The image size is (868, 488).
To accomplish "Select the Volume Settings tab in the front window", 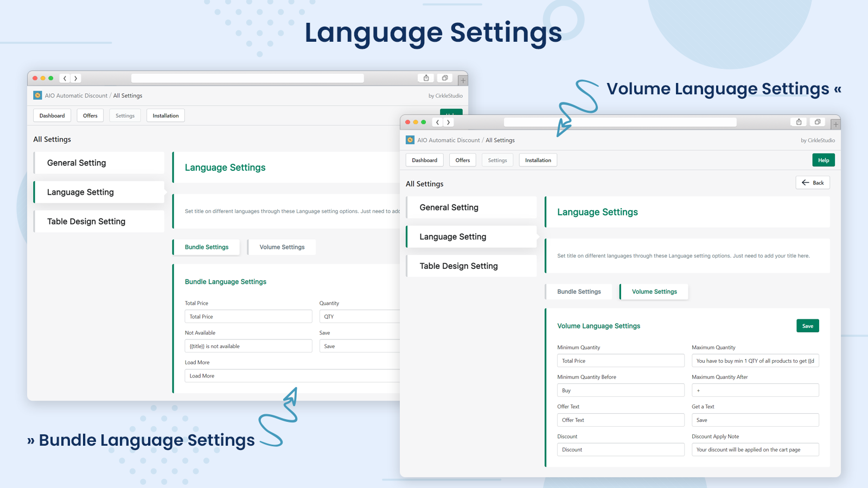I will (x=654, y=292).
